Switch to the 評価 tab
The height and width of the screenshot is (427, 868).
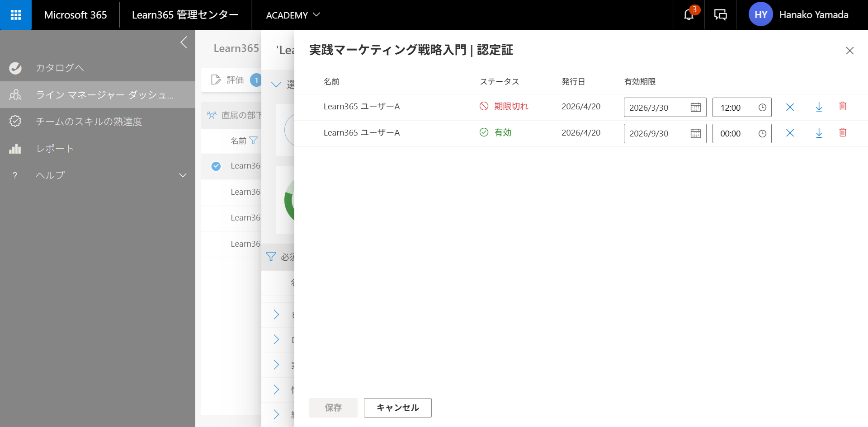tap(231, 80)
